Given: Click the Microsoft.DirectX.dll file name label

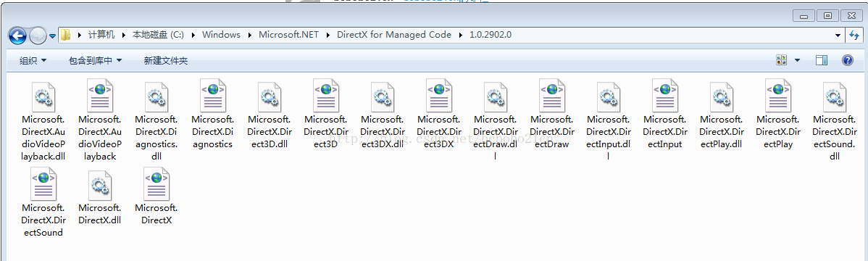Looking at the screenshot, I should 100,215.
